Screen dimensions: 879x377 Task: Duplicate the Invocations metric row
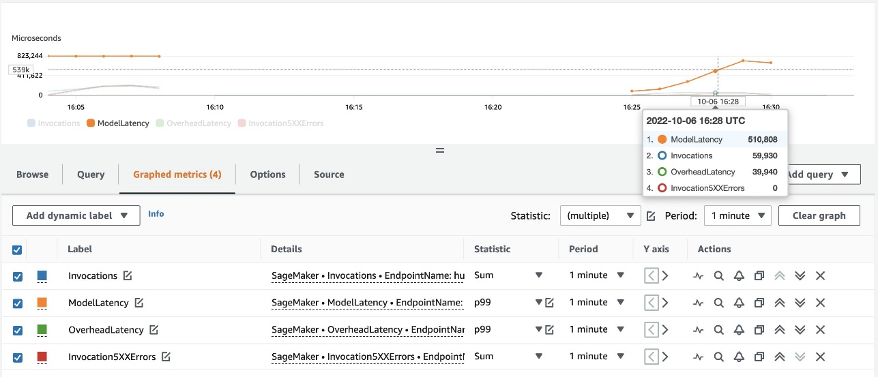[x=759, y=276]
